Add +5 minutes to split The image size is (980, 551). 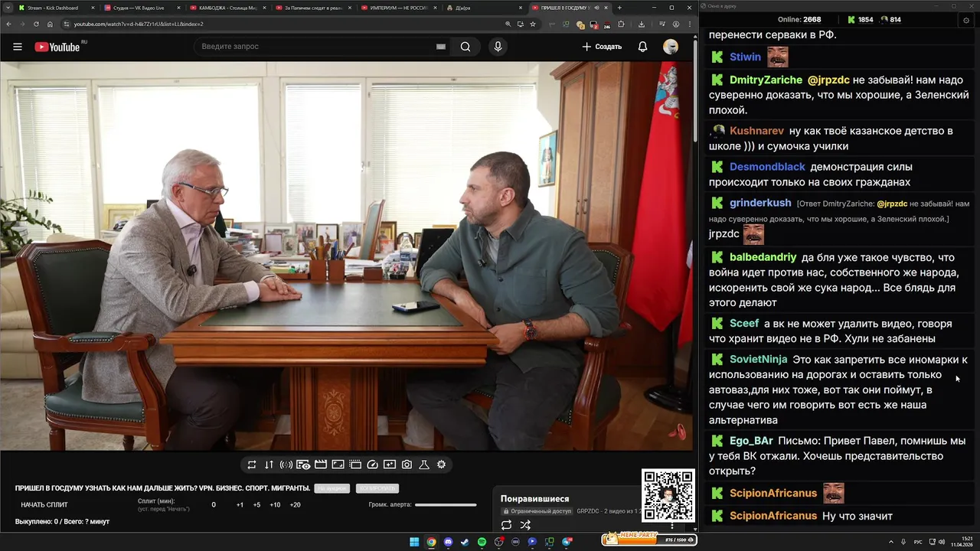[256, 505]
